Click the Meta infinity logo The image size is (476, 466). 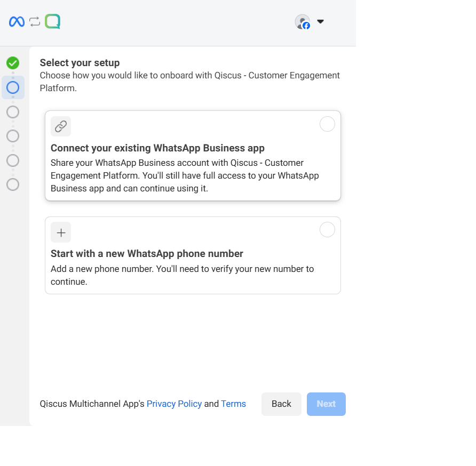coord(17,21)
